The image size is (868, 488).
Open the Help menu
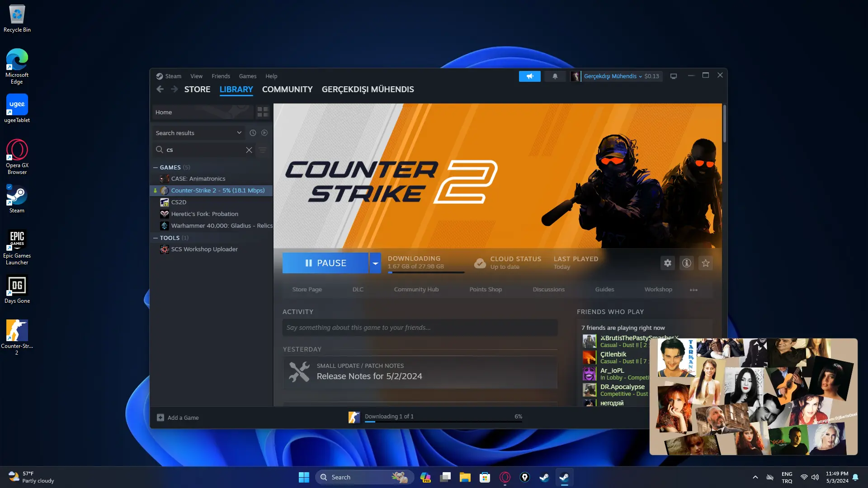(x=271, y=76)
